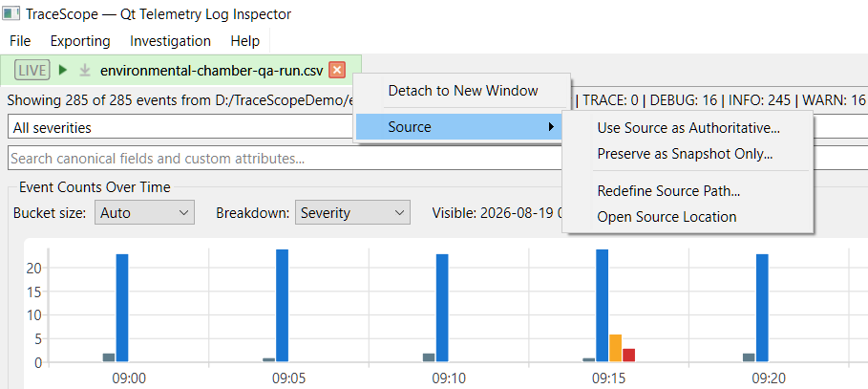
Task: Open the Breakdown Severity dropdown
Action: (x=352, y=213)
